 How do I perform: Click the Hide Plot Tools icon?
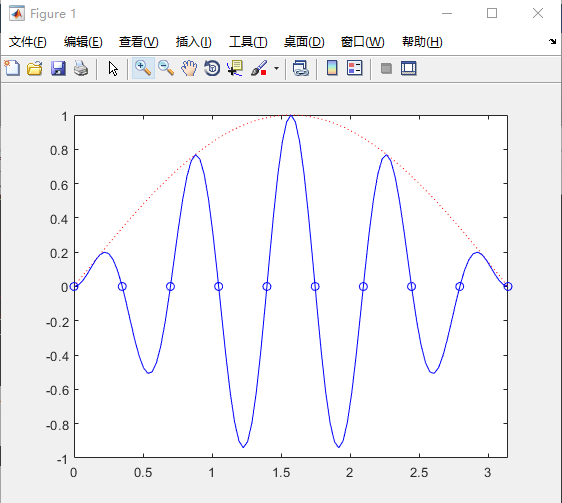point(386,68)
